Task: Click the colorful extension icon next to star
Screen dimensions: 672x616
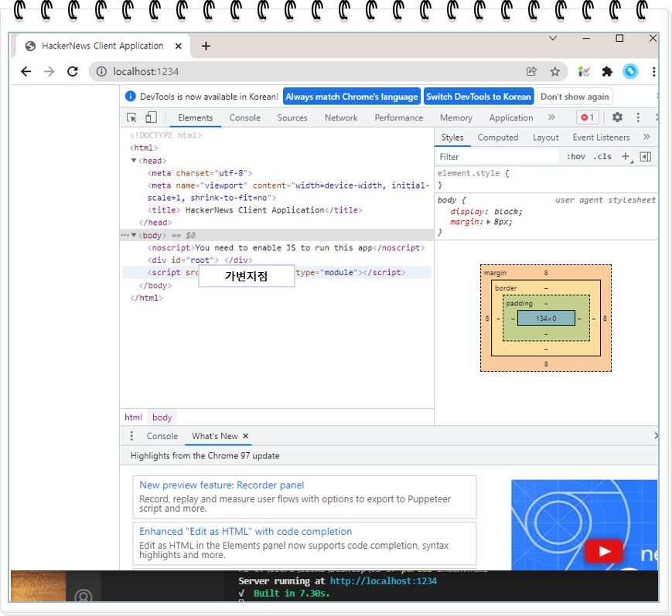Action: [584, 72]
